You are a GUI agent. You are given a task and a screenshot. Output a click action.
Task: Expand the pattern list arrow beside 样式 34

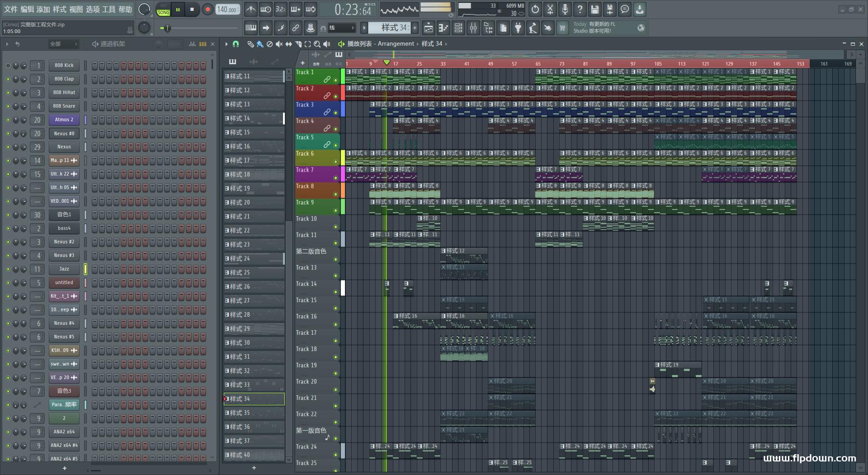pos(364,28)
